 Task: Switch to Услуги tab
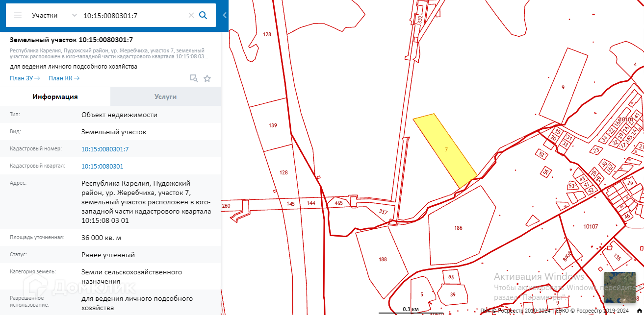[x=166, y=97]
